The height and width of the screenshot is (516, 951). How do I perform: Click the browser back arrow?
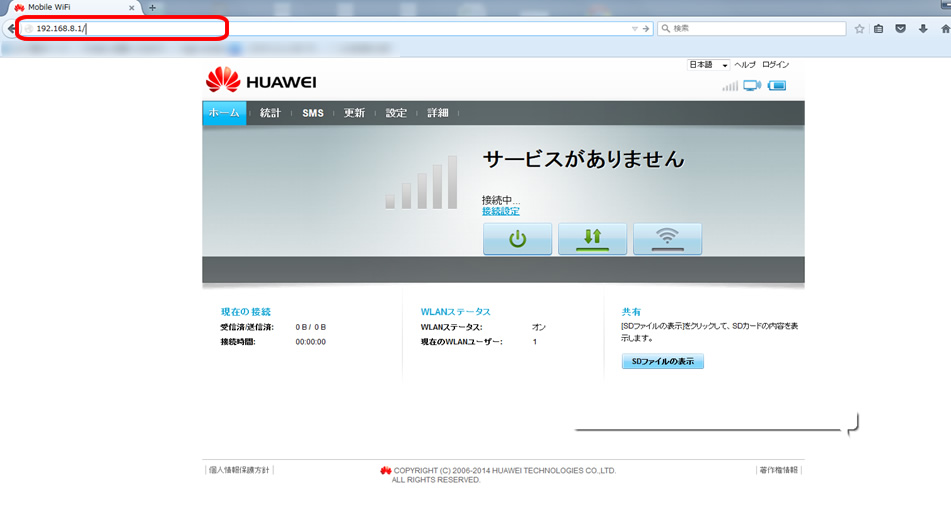pyautogui.click(x=10, y=28)
